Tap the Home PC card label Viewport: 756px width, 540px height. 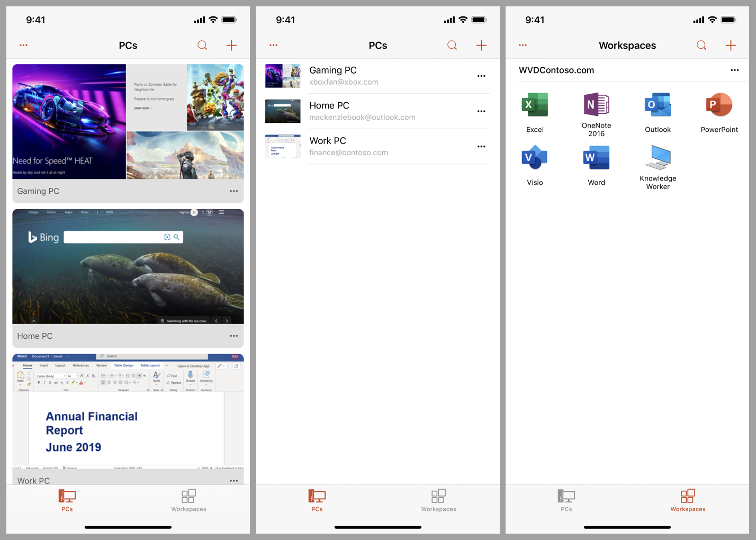[35, 336]
